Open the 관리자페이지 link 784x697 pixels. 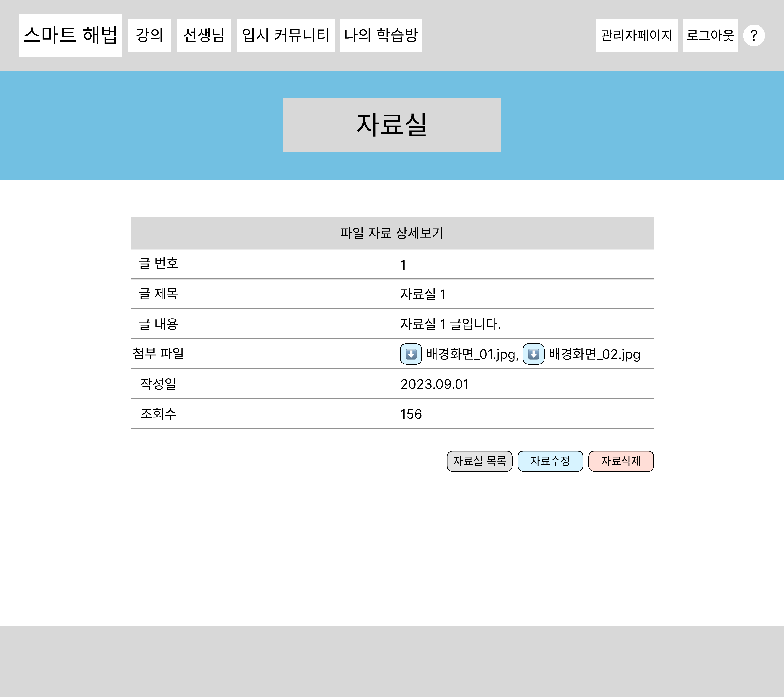636,35
